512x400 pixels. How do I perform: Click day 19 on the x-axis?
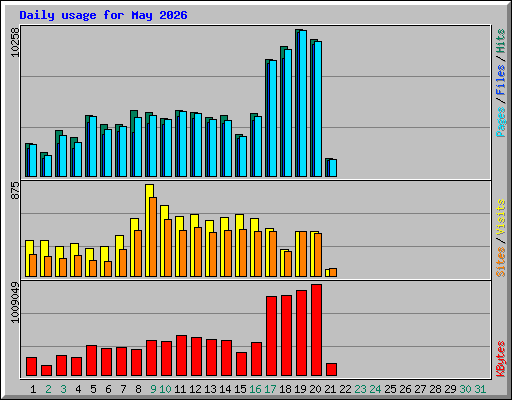[x=300, y=389]
